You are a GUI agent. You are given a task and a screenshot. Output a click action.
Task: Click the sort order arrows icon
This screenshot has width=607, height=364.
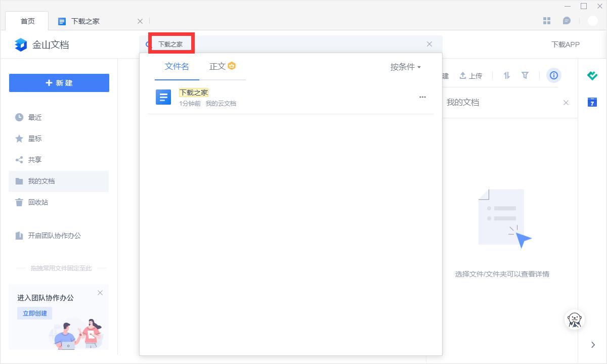click(x=507, y=75)
